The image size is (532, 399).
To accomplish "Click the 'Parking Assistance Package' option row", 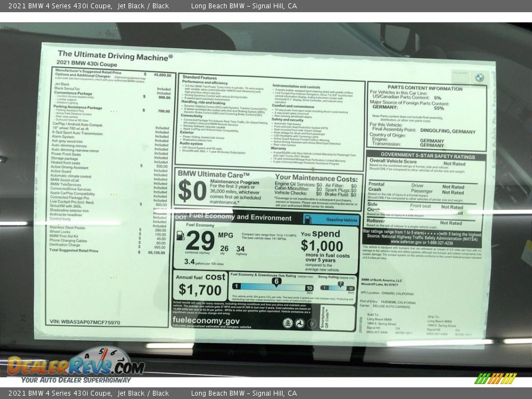I will [x=78, y=107].
